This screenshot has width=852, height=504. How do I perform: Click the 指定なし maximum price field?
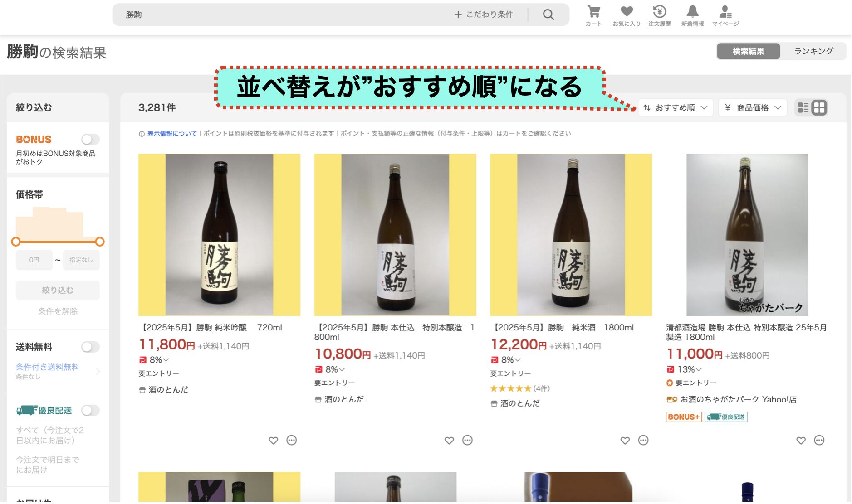pos(81,260)
